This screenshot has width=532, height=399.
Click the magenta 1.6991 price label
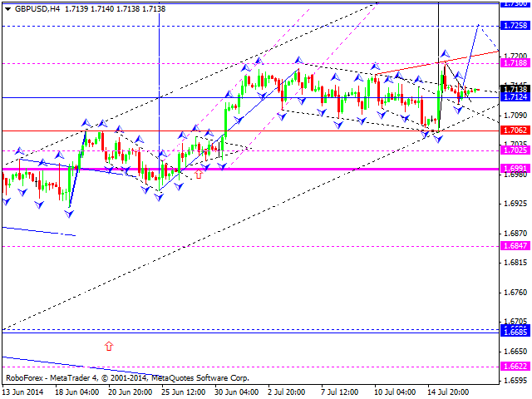tap(515, 169)
